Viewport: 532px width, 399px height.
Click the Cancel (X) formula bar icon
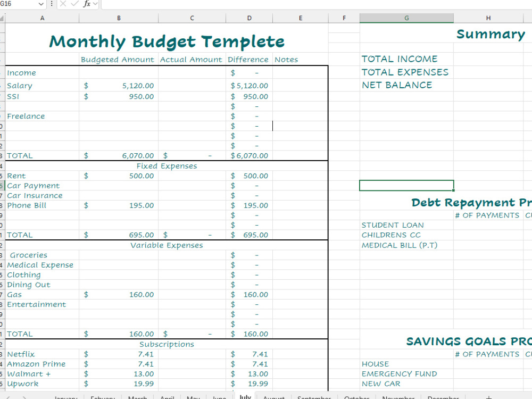[63, 4]
